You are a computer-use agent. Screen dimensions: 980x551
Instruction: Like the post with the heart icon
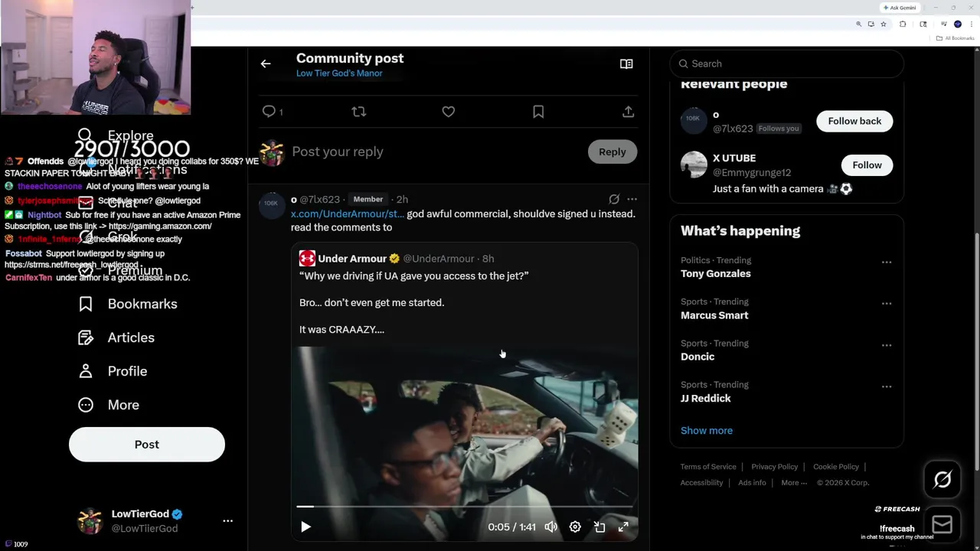tap(449, 112)
